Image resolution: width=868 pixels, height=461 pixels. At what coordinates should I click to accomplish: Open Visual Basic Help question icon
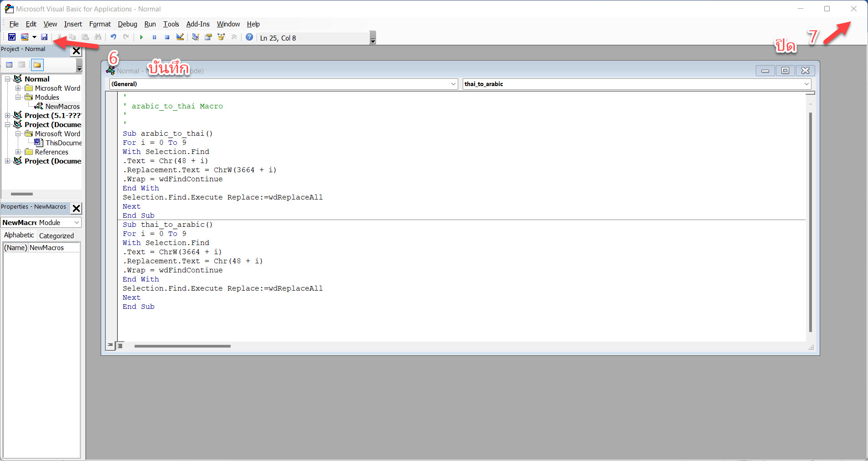249,37
